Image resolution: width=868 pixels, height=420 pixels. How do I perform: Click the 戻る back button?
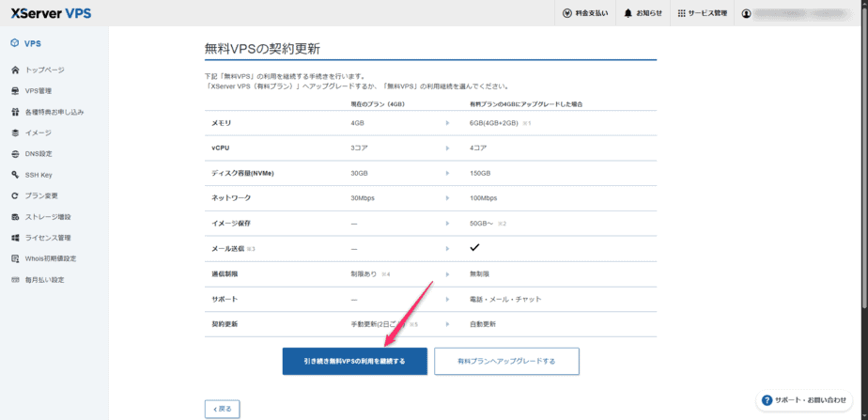tap(222, 409)
